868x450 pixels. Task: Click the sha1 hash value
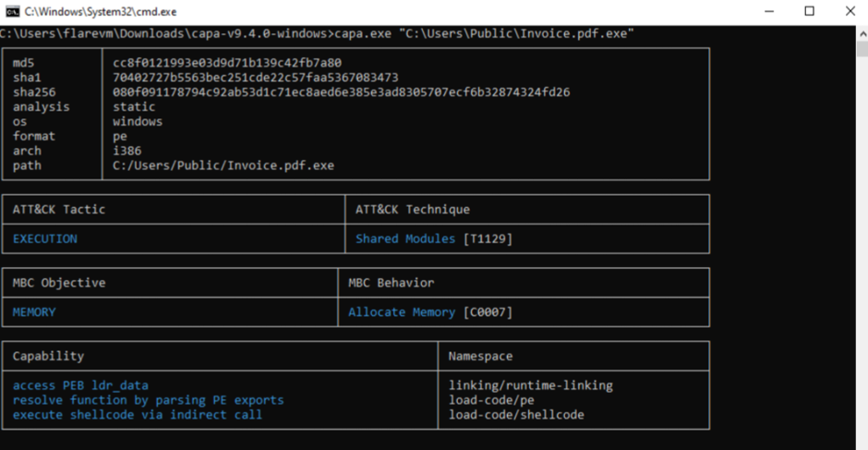[255, 78]
